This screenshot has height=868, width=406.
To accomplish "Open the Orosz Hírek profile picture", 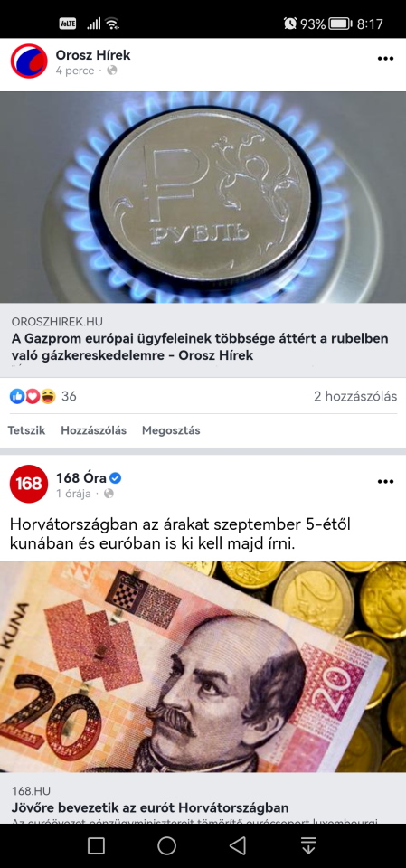I will 29,61.
